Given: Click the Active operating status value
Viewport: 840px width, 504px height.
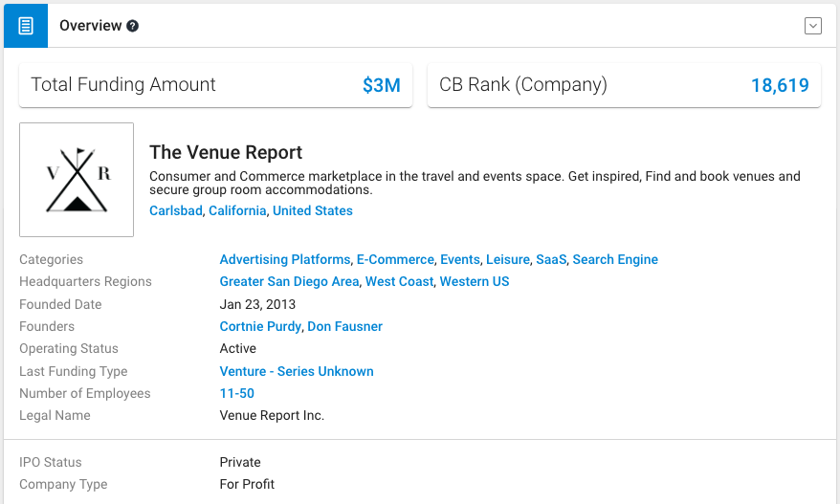Looking at the screenshot, I should [238, 348].
